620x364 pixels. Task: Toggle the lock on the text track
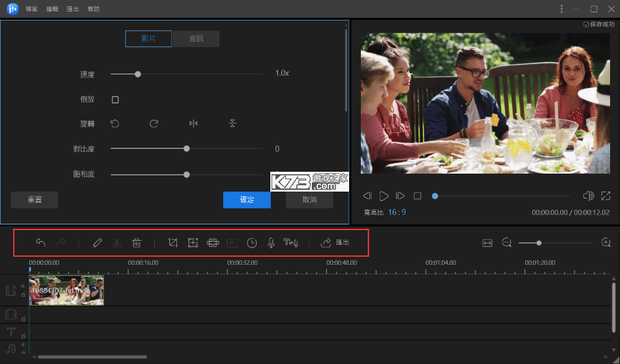click(x=24, y=335)
